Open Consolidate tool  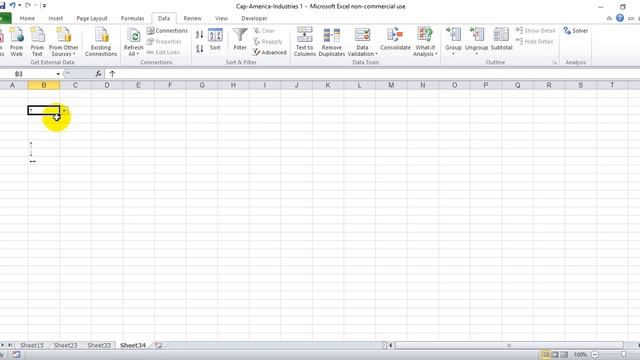395,40
